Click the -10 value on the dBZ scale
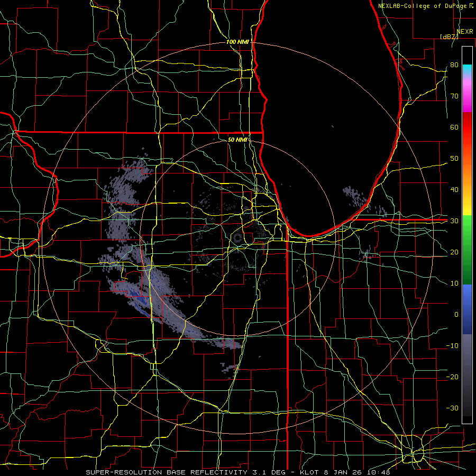The width and height of the screenshot is (476, 476). coord(452,346)
